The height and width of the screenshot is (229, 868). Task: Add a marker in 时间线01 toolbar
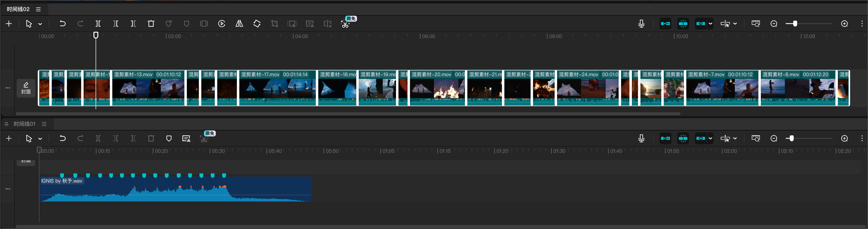pyautogui.click(x=169, y=139)
